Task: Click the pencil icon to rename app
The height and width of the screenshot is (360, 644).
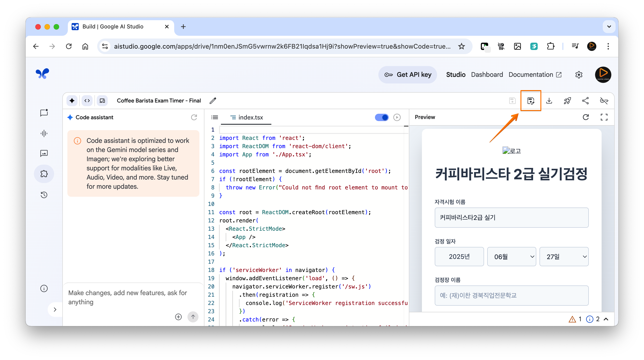Action: click(213, 101)
